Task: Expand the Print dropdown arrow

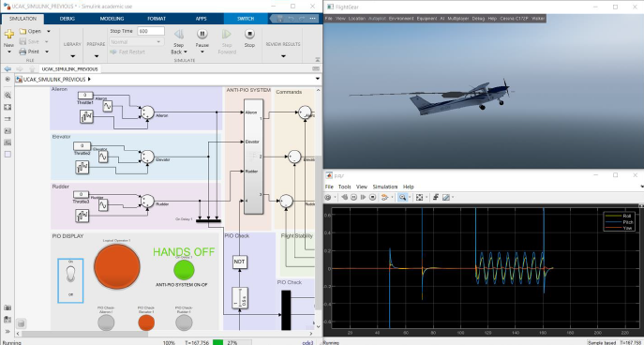Action: (x=47, y=52)
